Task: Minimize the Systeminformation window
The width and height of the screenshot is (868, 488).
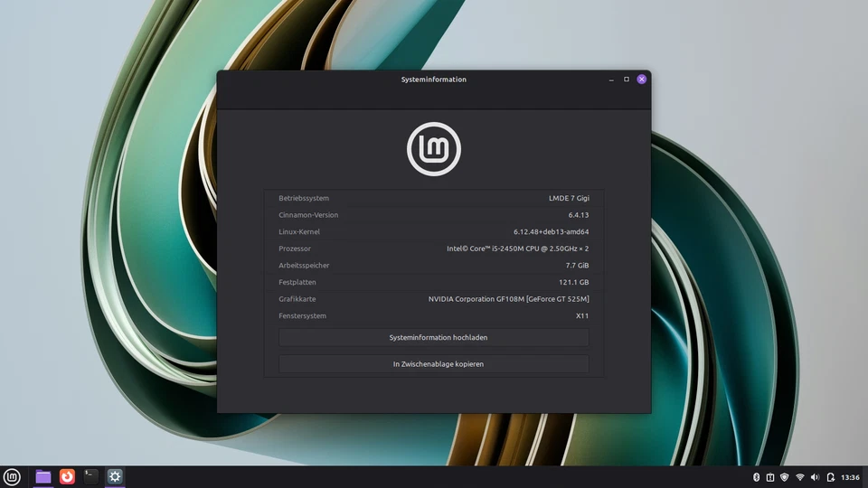Action: pyautogui.click(x=610, y=80)
